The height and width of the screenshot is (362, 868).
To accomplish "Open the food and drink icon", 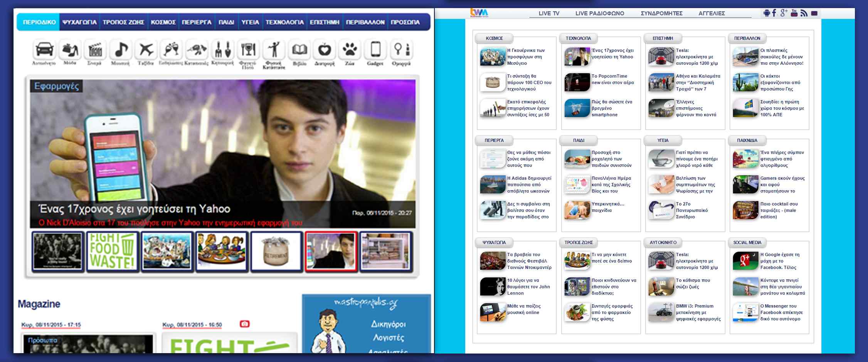I will pyautogui.click(x=248, y=50).
